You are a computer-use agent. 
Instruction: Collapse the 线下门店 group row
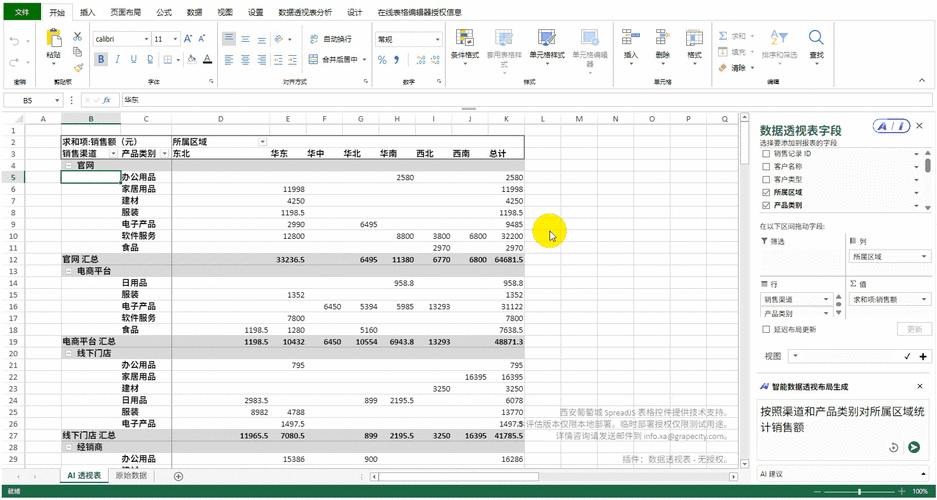(69, 354)
